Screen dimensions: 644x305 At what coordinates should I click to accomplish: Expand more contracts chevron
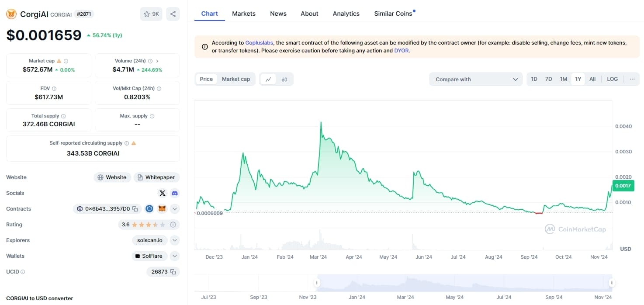point(175,209)
